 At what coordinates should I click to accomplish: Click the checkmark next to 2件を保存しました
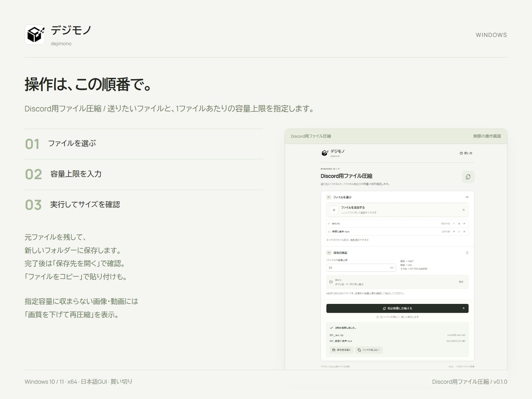[x=331, y=328]
